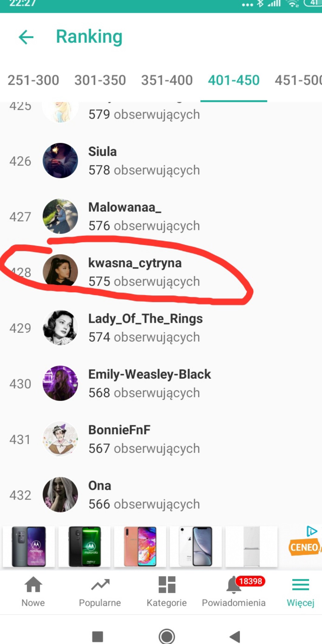This screenshot has width=322, height=644.
Task: Tap Siula's avatar picture
Action: (60, 160)
